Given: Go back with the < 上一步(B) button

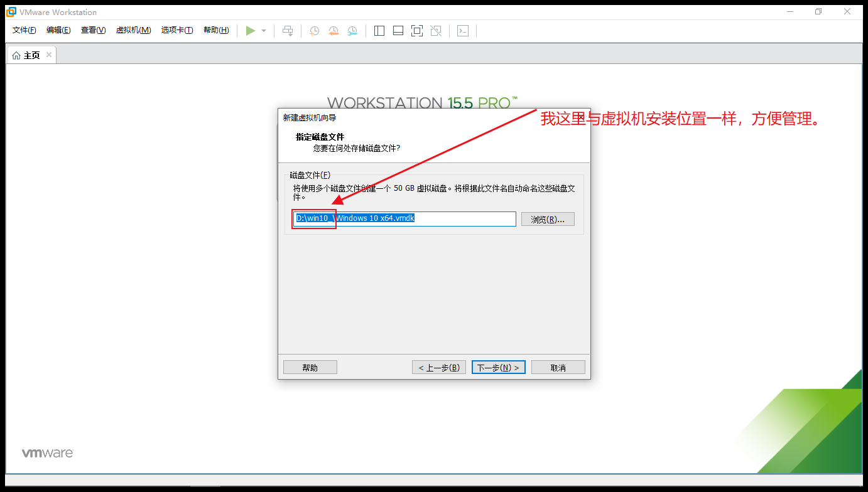Looking at the screenshot, I should coord(439,367).
